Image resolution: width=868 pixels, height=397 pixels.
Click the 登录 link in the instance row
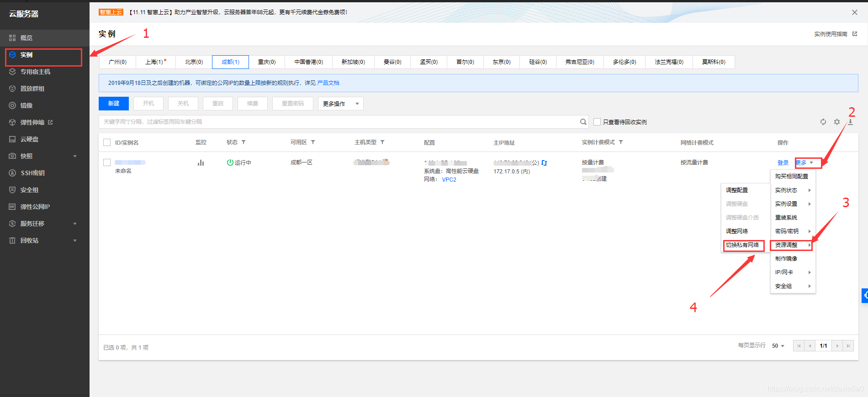[783, 163]
